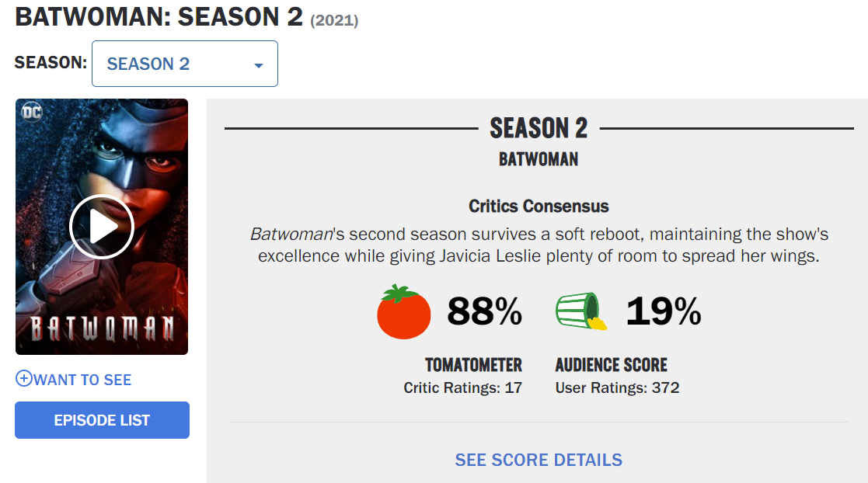The height and width of the screenshot is (483, 868).
Task: Click the Season 2 dropdown arrow
Action: [x=259, y=65]
